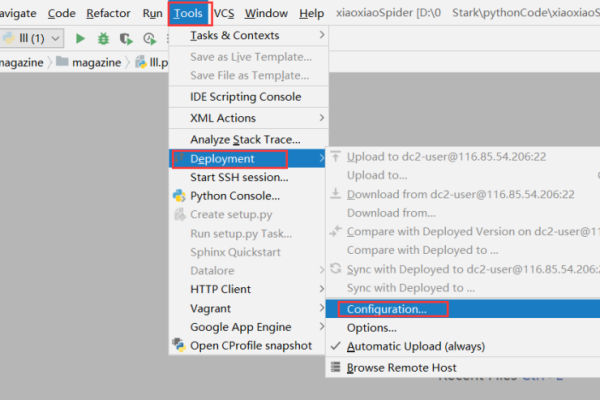This screenshot has height=400, width=600.
Task: Start debugging with the bug icon
Action: point(104,38)
